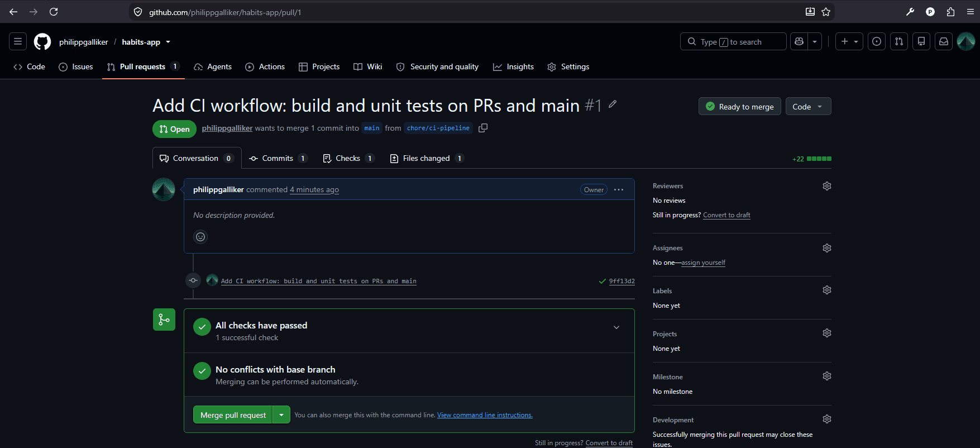
Task: Open the Agents tab
Action: (213, 66)
